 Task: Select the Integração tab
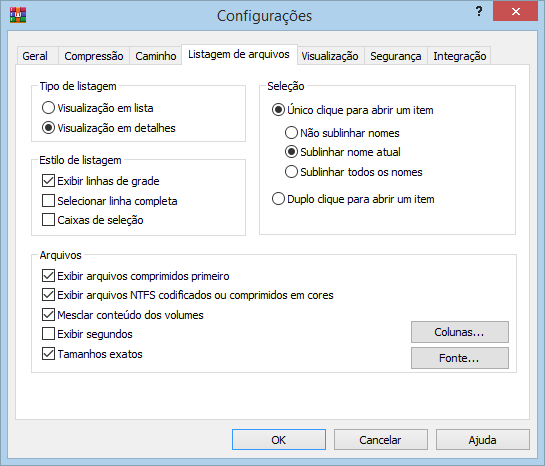pos(459,56)
